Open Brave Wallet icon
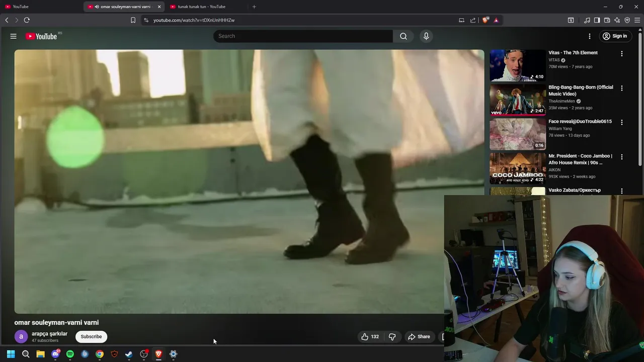Image resolution: width=644 pixels, height=362 pixels. [x=607, y=20]
